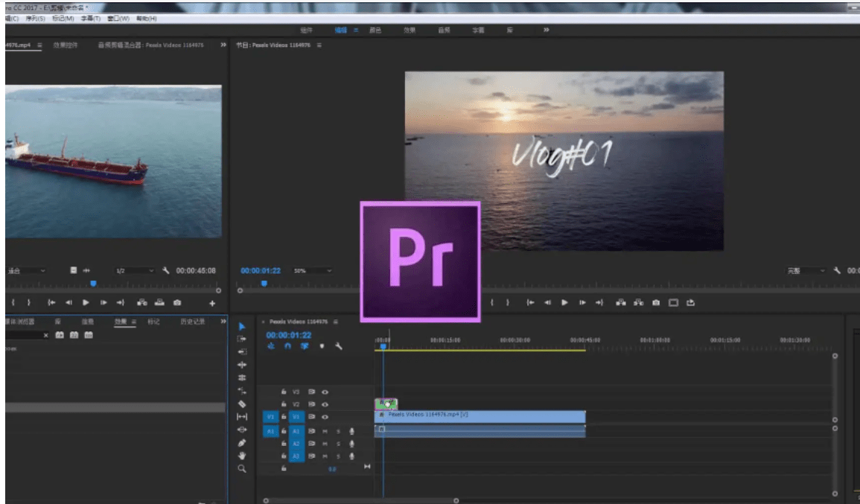The image size is (860, 504).
Task: Activate the Zoom tool
Action: 241,466
